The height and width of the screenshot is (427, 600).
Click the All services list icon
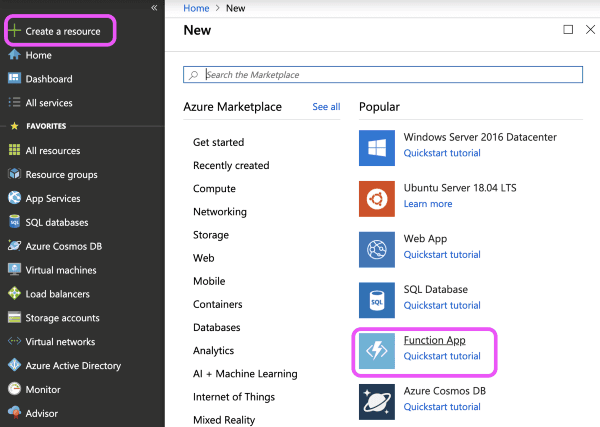pyautogui.click(x=14, y=102)
